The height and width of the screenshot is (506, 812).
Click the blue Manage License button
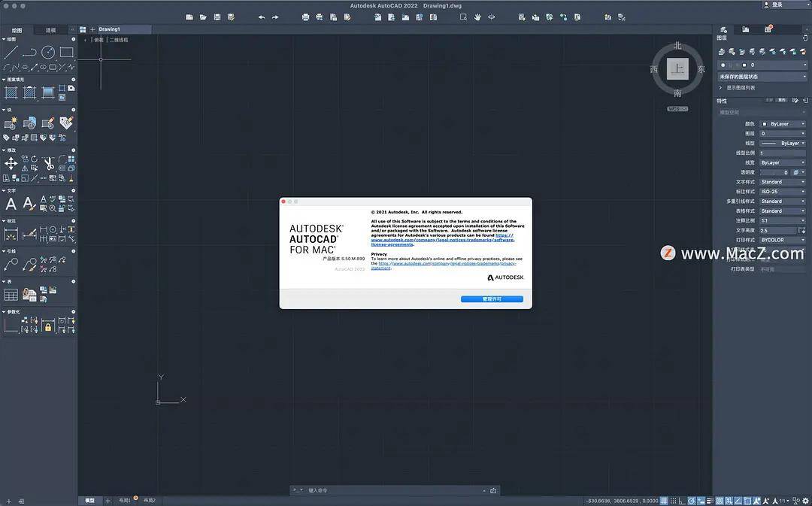(492, 299)
